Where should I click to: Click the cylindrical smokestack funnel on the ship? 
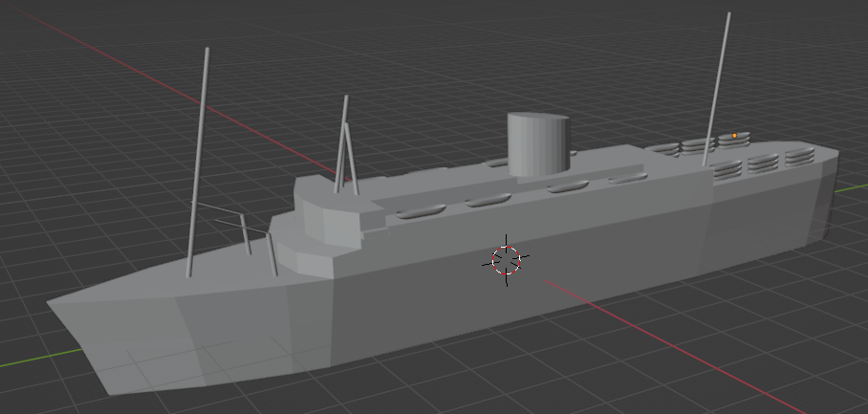[538, 144]
